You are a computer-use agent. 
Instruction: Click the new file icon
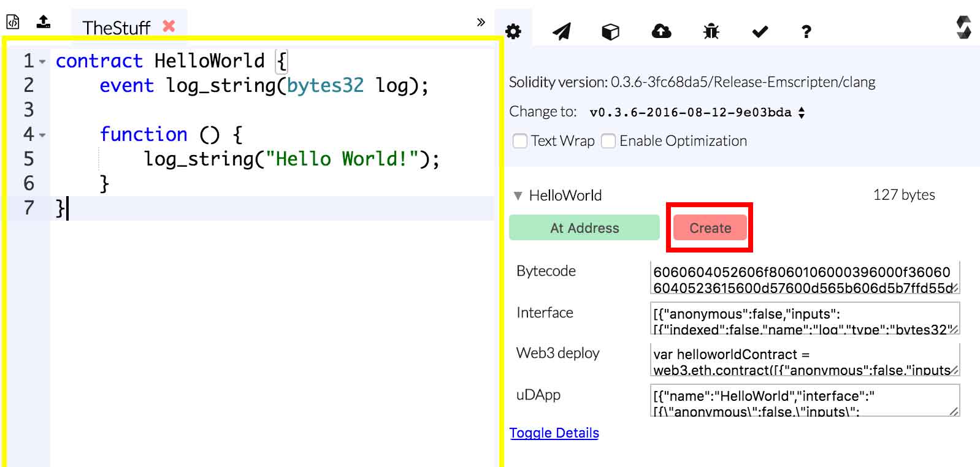tap(13, 22)
